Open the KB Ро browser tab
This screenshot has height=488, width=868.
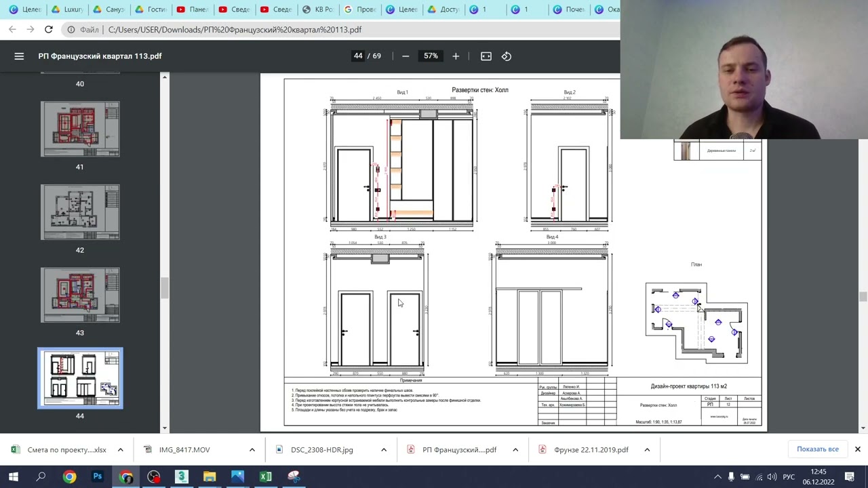(x=317, y=9)
